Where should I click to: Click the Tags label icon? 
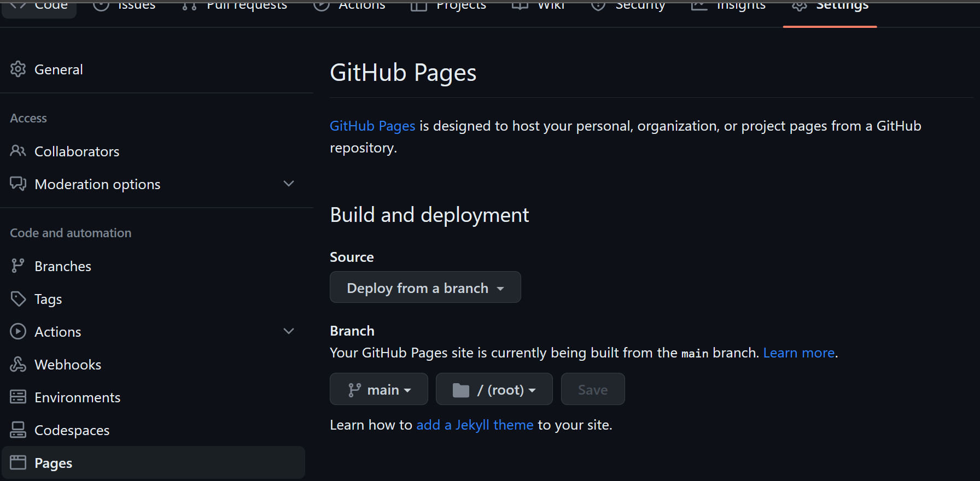point(18,298)
